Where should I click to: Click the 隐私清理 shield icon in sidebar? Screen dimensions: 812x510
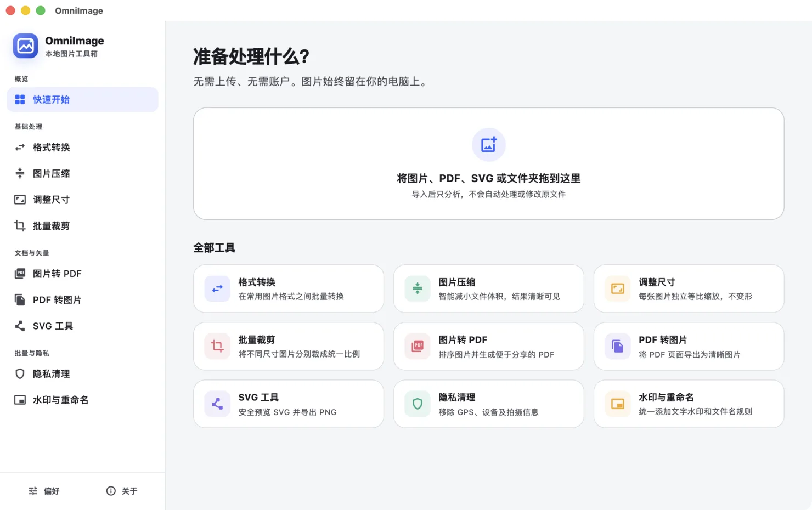click(x=20, y=373)
